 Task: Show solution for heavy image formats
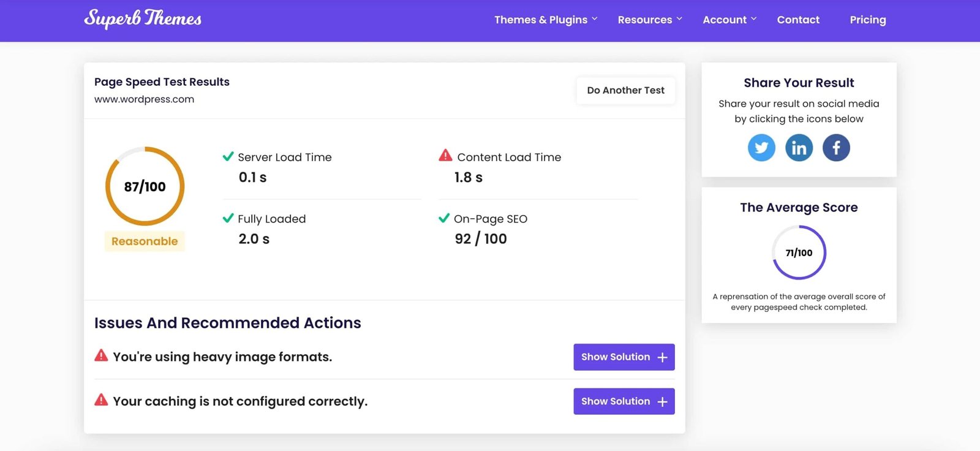(x=624, y=357)
